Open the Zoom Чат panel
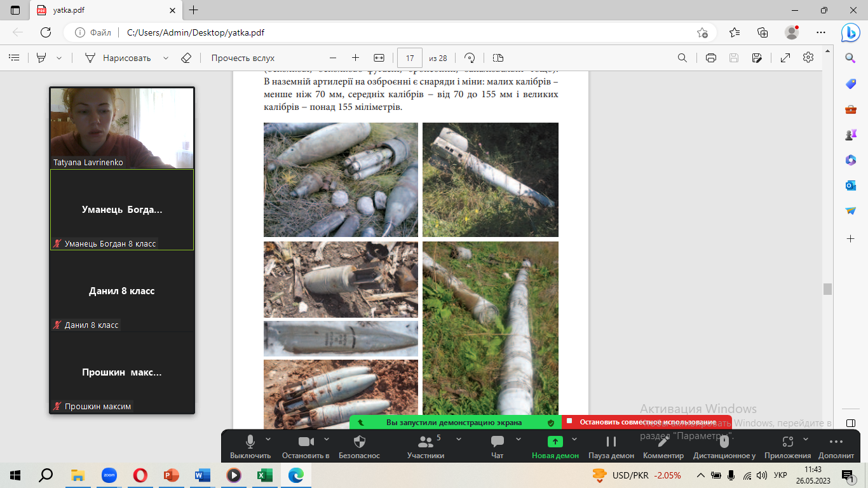The height and width of the screenshot is (488, 868). coord(498,447)
